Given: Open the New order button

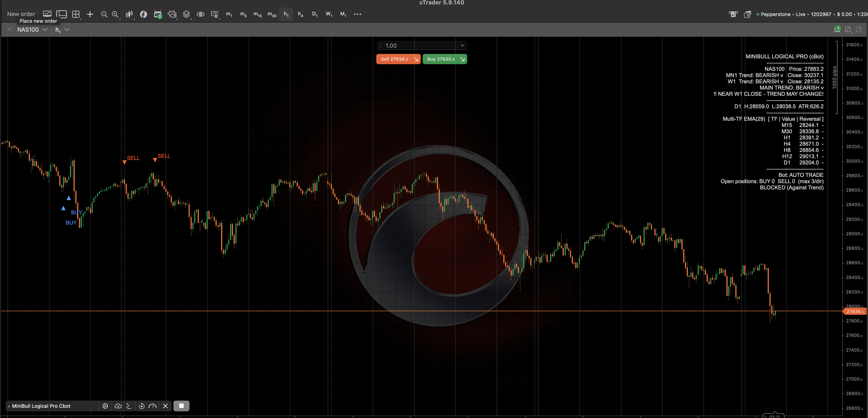Looking at the screenshot, I should [21, 14].
